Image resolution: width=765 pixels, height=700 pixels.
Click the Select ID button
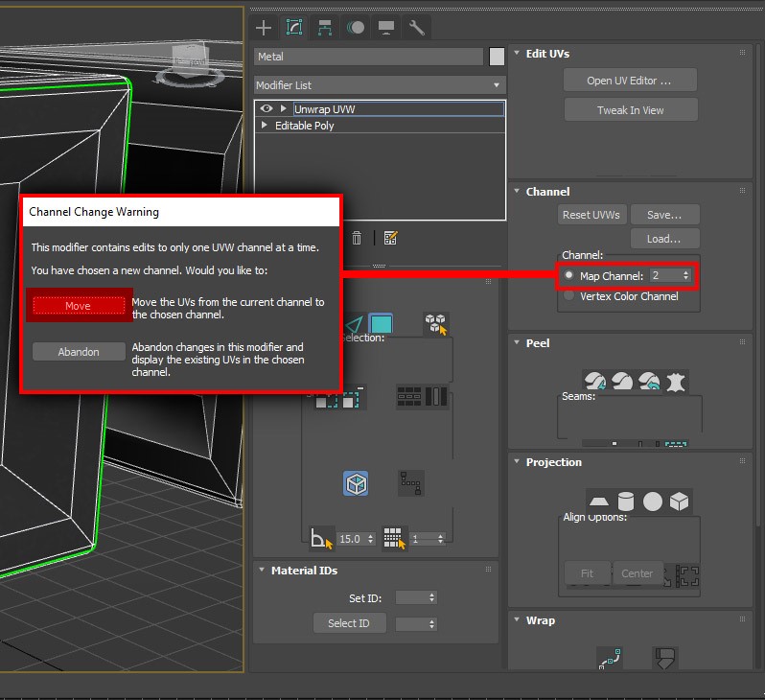[349, 623]
